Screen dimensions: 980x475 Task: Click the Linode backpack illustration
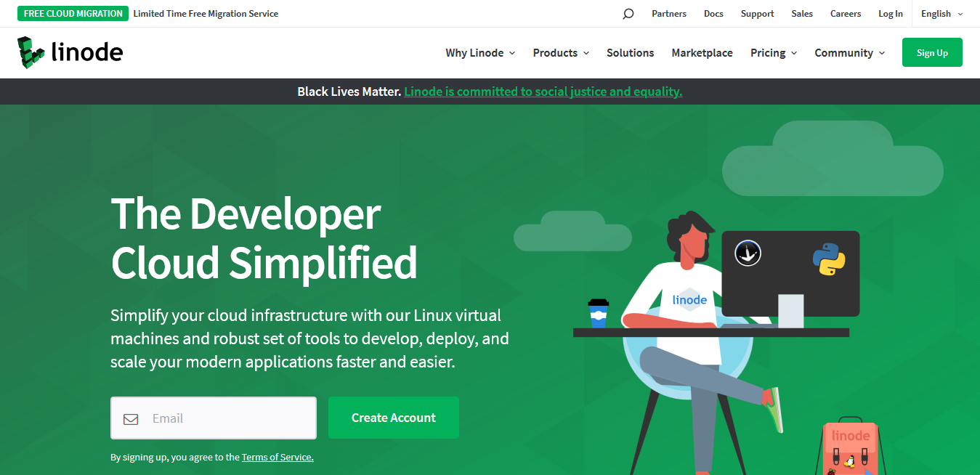click(x=851, y=446)
